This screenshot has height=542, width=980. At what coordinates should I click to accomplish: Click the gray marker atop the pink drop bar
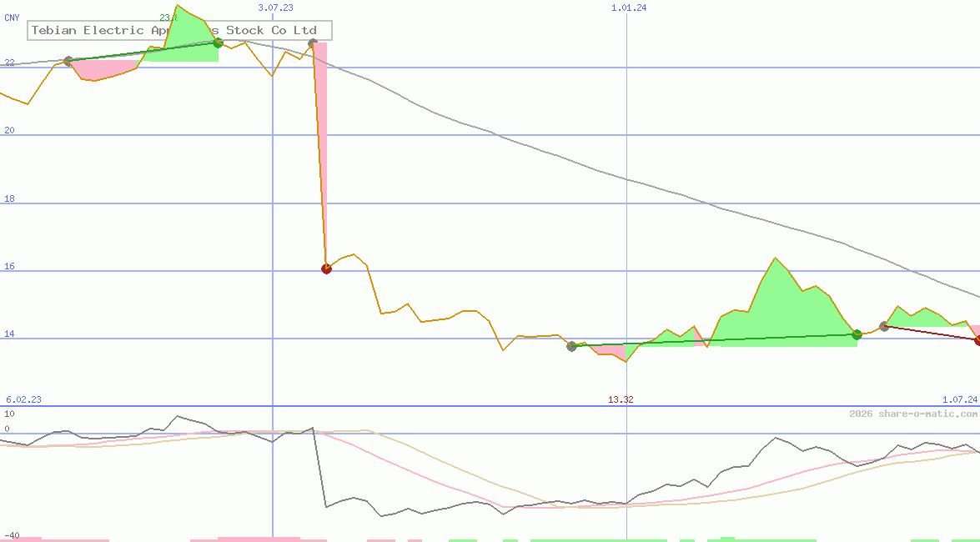[313, 43]
